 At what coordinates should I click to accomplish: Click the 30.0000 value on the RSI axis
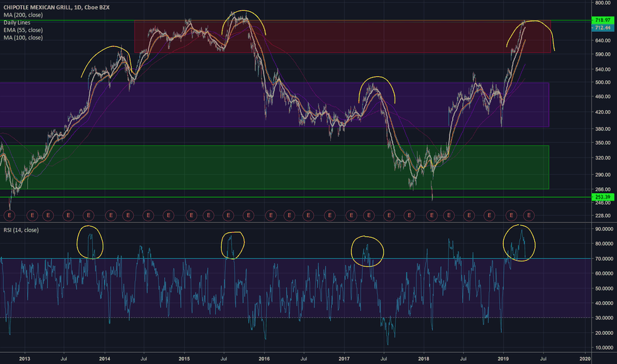pyautogui.click(x=604, y=318)
